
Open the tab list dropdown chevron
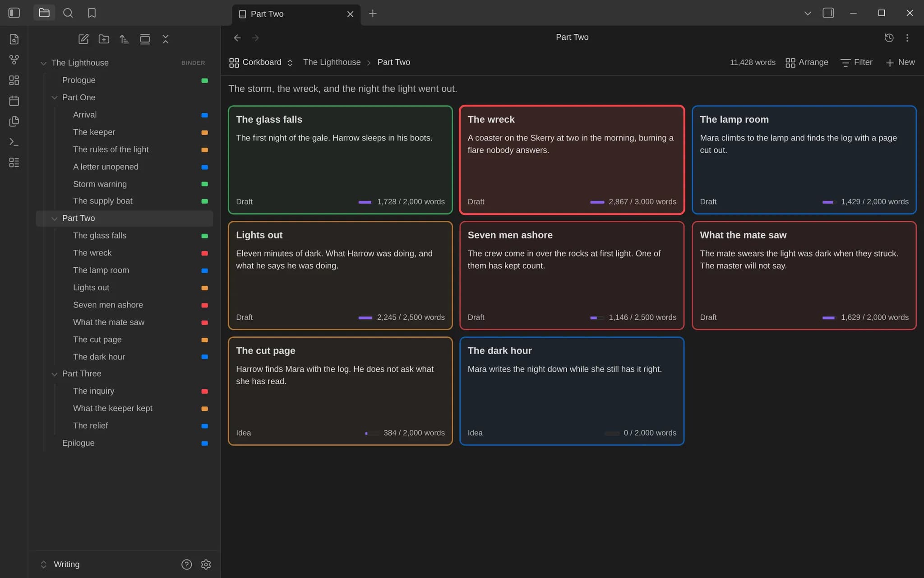[808, 13]
